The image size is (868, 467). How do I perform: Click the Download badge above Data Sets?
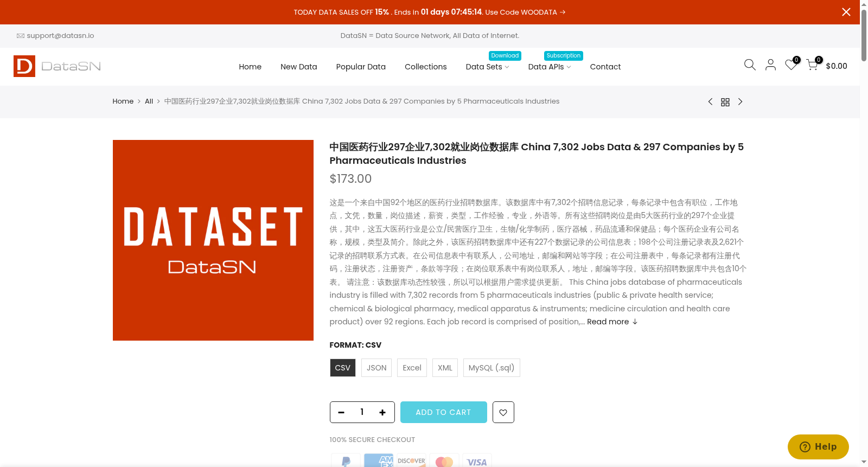[x=505, y=56]
